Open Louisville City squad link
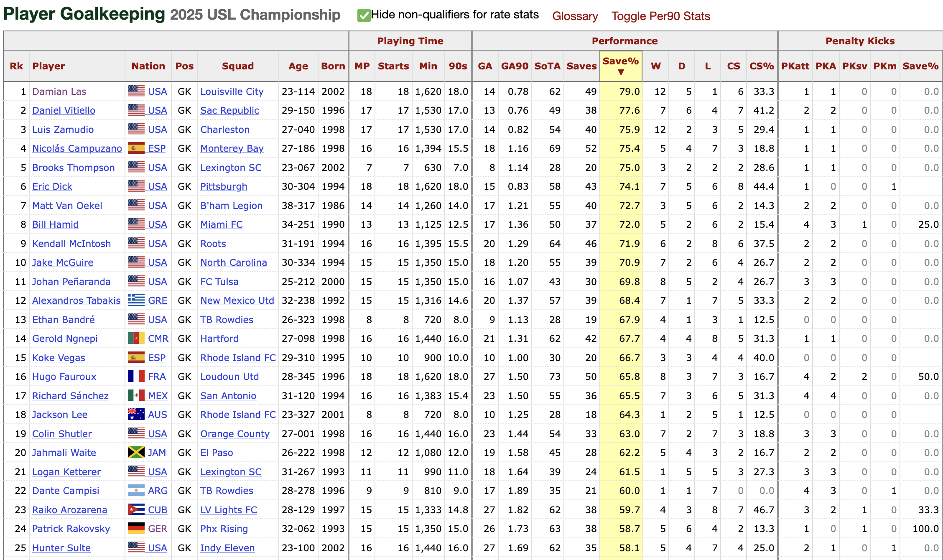The width and height of the screenshot is (943, 560). coord(232,92)
